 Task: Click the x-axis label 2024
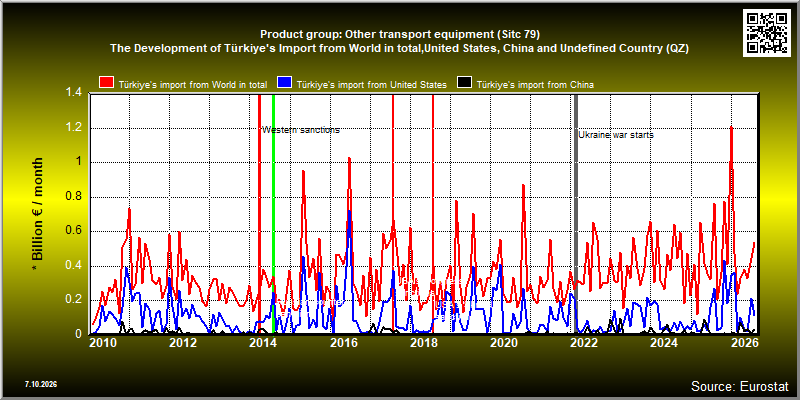tap(664, 342)
